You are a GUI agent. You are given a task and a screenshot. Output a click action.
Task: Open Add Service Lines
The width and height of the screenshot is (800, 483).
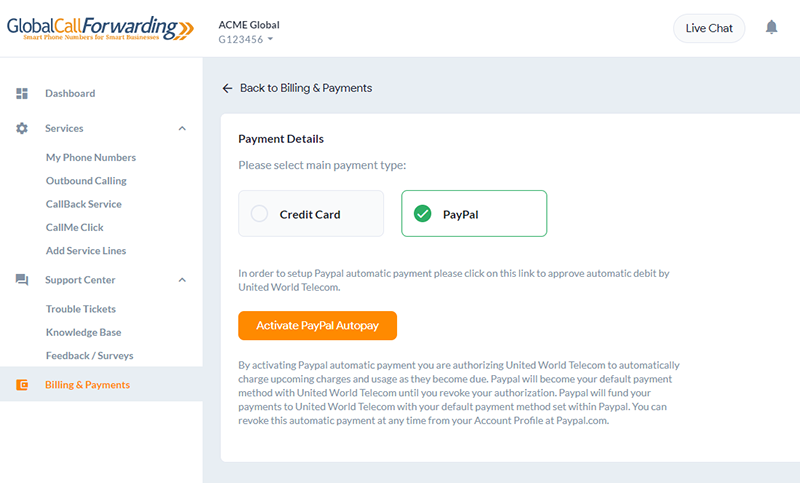pyautogui.click(x=86, y=250)
